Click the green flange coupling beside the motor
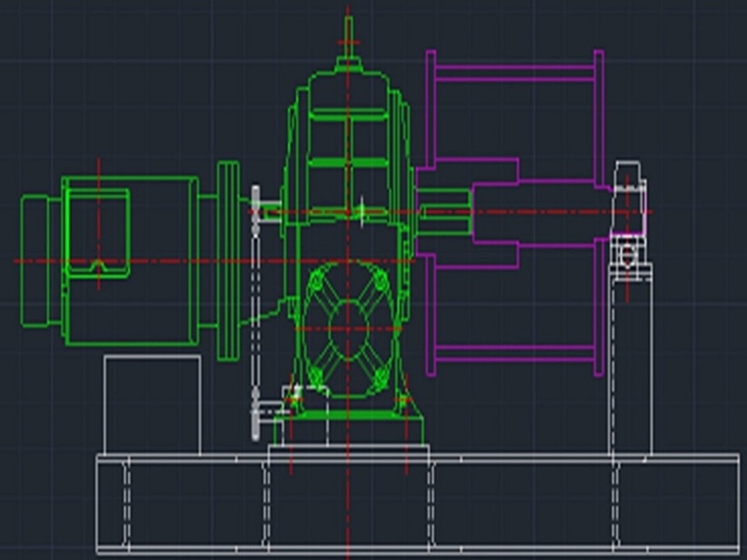The width and height of the screenshot is (747, 560). click(x=228, y=261)
